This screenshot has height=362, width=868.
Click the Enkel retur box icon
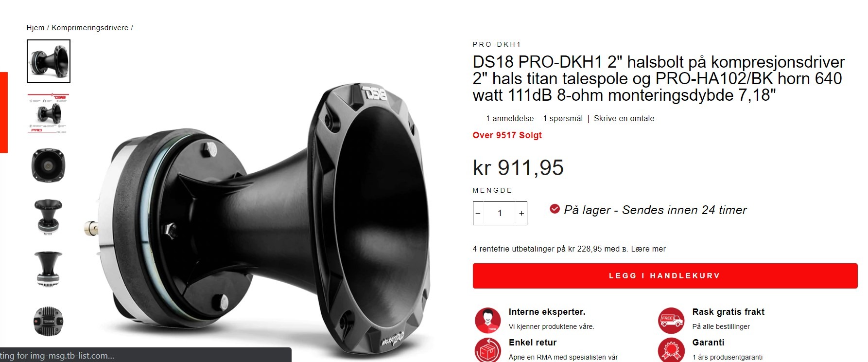pyautogui.click(x=487, y=349)
